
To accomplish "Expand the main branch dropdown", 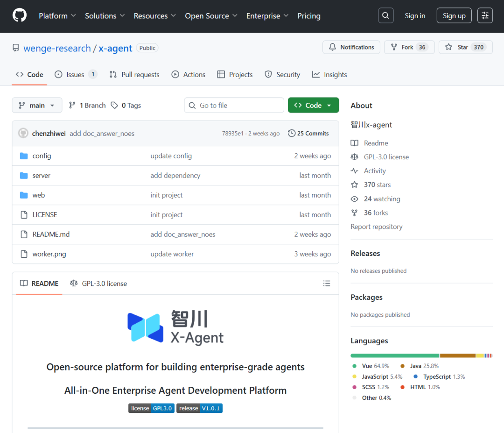I will tap(37, 106).
